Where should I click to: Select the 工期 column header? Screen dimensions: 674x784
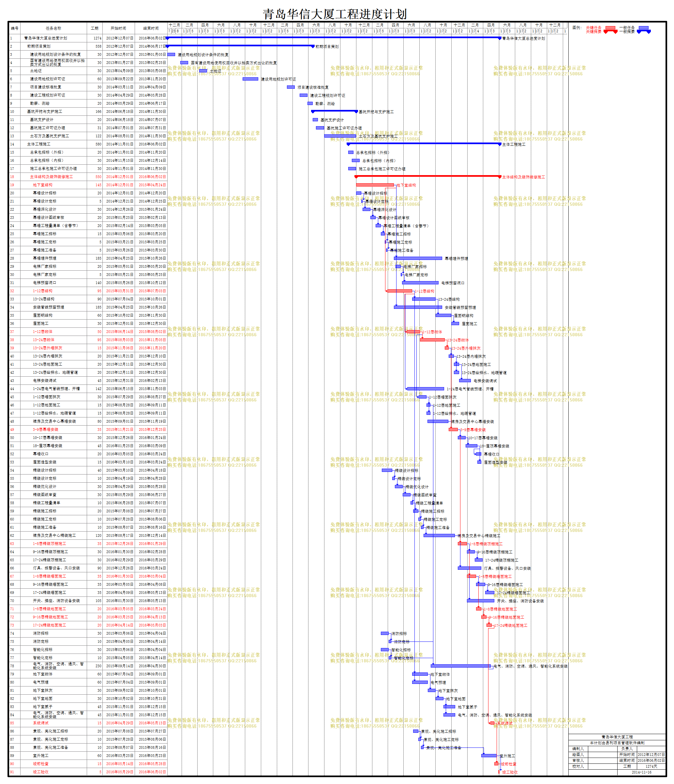pyautogui.click(x=95, y=28)
